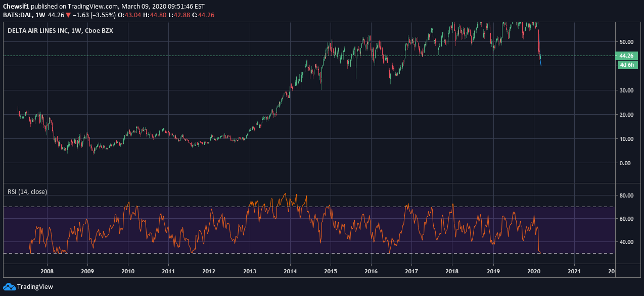Click the 2020 year label on time axis

534,271
